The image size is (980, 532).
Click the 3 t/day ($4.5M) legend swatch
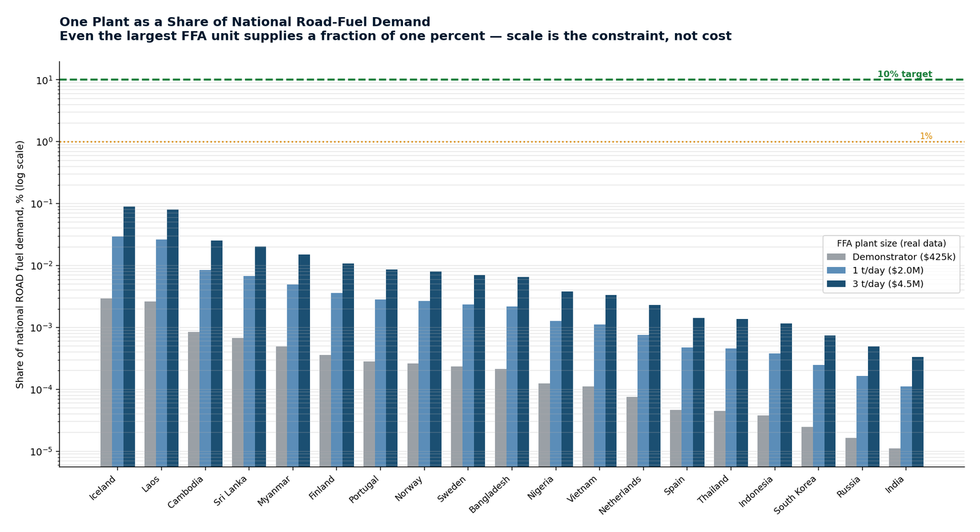point(836,284)
